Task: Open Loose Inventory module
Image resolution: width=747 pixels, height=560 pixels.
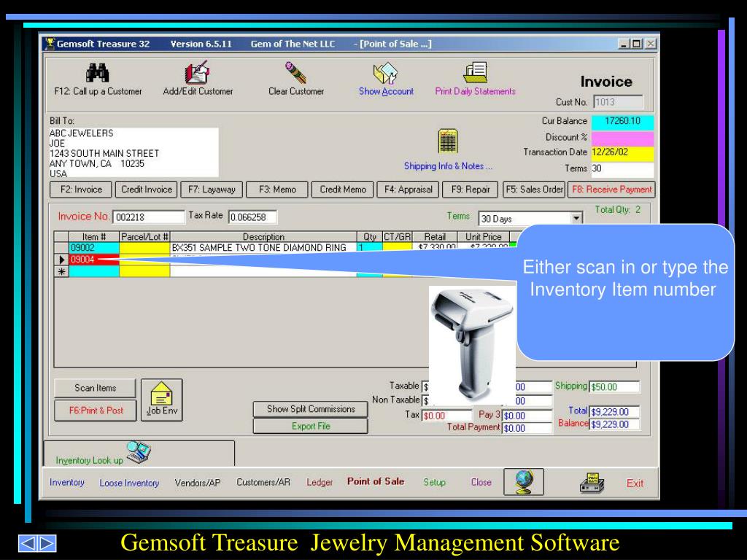Action: (x=129, y=483)
